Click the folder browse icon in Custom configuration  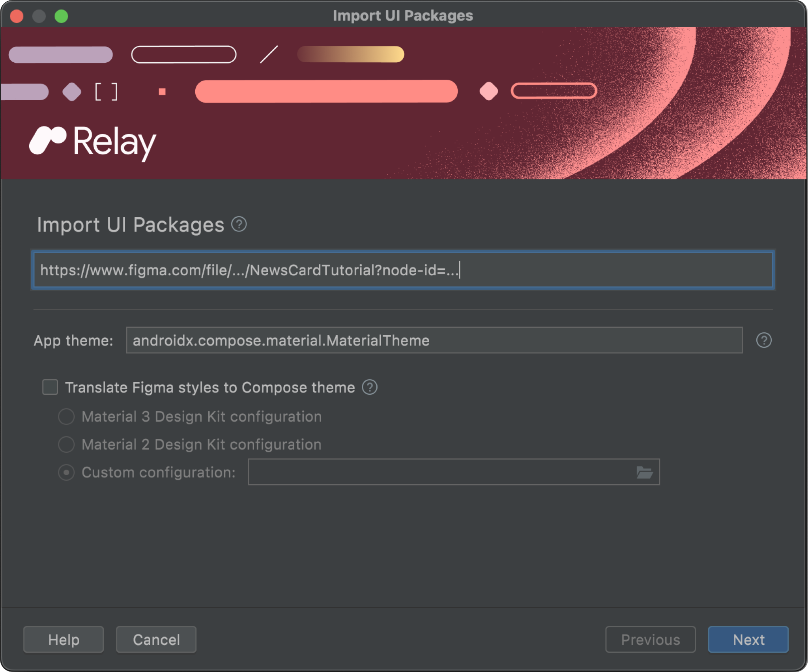(645, 472)
